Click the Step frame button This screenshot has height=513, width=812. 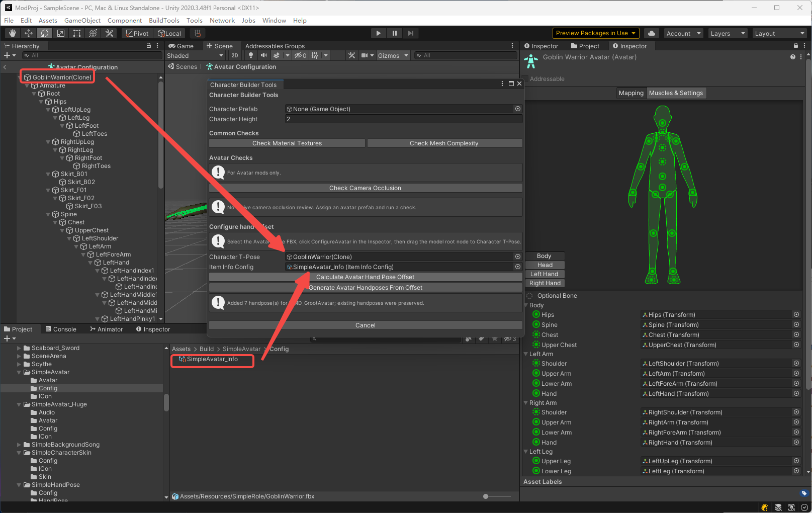click(411, 33)
